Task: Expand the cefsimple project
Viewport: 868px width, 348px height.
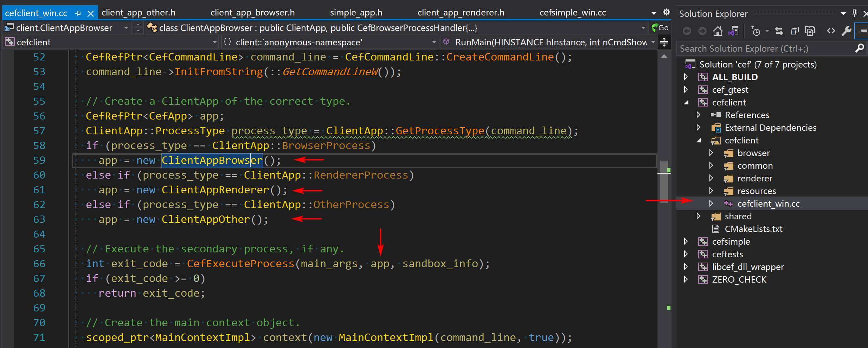Action: click(686, 241)
